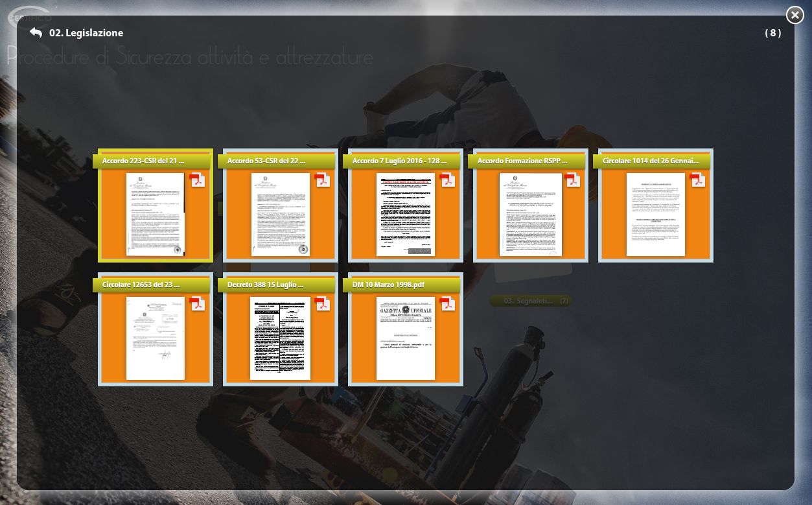Image resolution: width=812 pixels, height=505 pixels.
Task: Open Accordo 53-CSR document preview
Action: tap(281, 214)
